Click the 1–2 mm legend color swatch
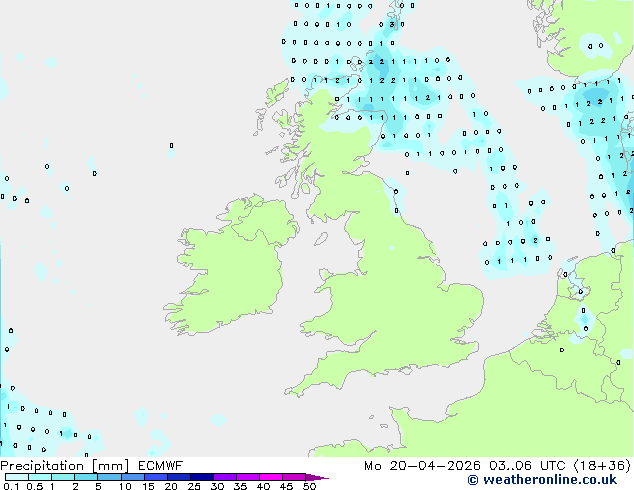634x490 pixels. point(63,477)
